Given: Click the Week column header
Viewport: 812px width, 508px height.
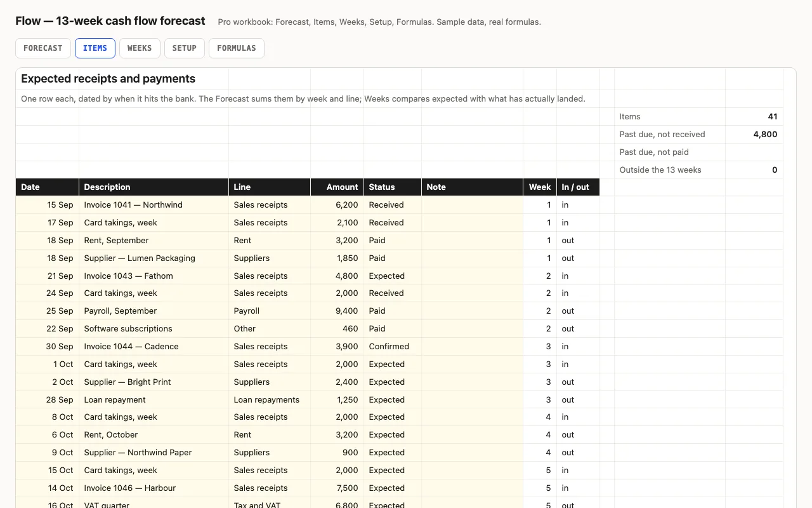Looking at the screenshot, I should point(540,187).
